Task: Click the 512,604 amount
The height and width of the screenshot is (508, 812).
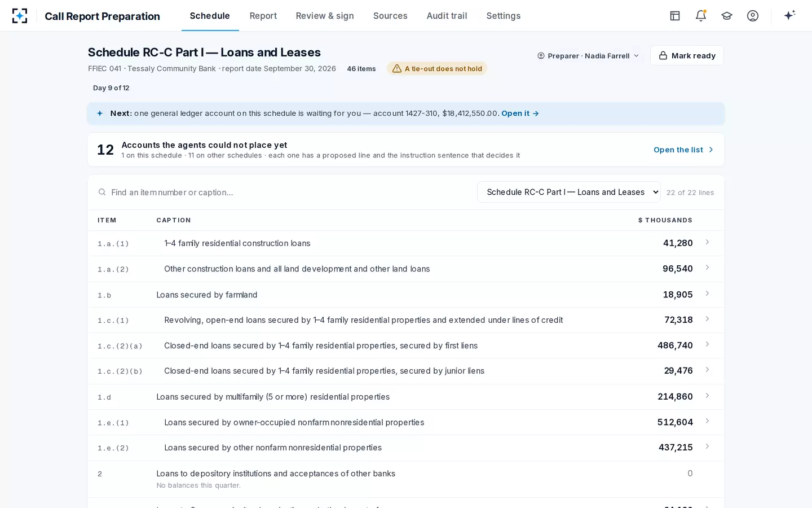Action: point(675,422)
